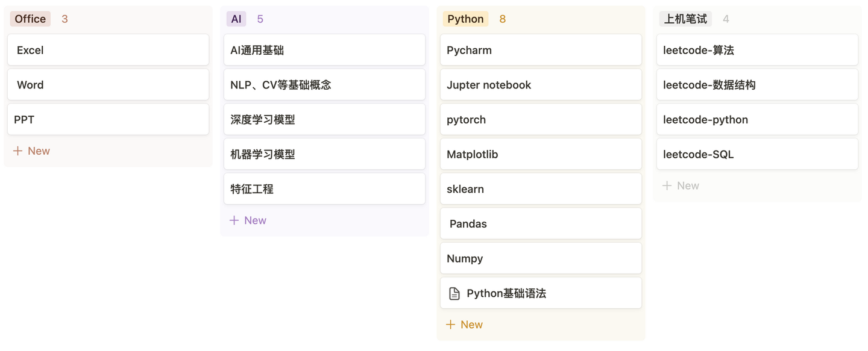Select the purple AI group tag
This screenshot has width=868, height=351.
236,19
